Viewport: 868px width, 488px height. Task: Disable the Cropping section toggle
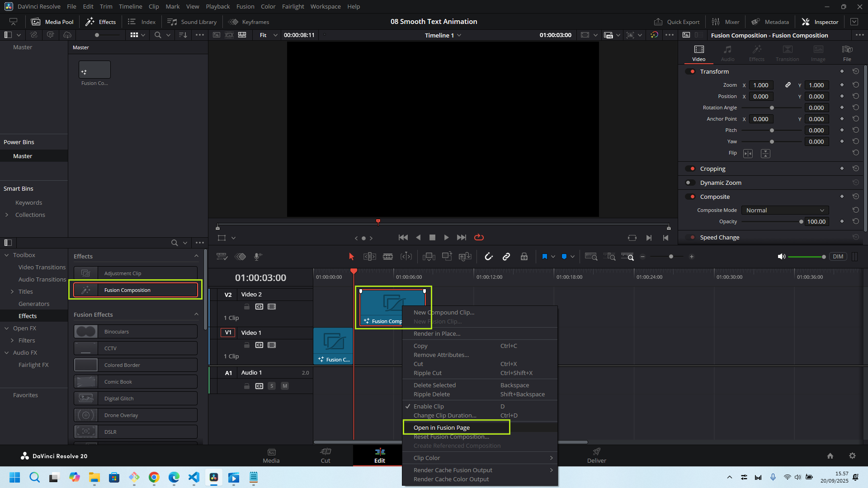(x=690, y=169)
